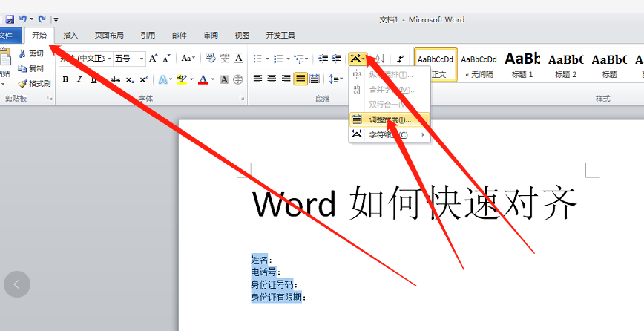The height and width of the screenshot is (331, 644).
Task: Apply the 标题 1 style
Action: (522, 65)
